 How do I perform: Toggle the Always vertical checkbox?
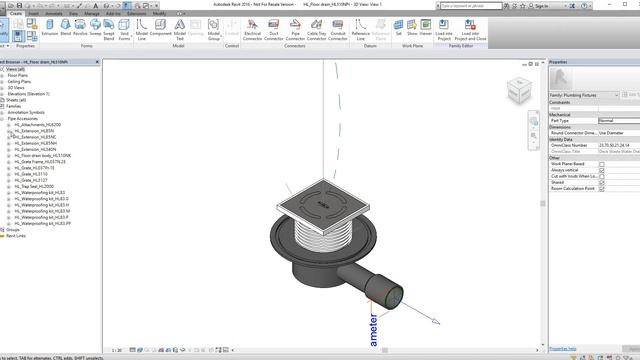(x=602, y=170)
